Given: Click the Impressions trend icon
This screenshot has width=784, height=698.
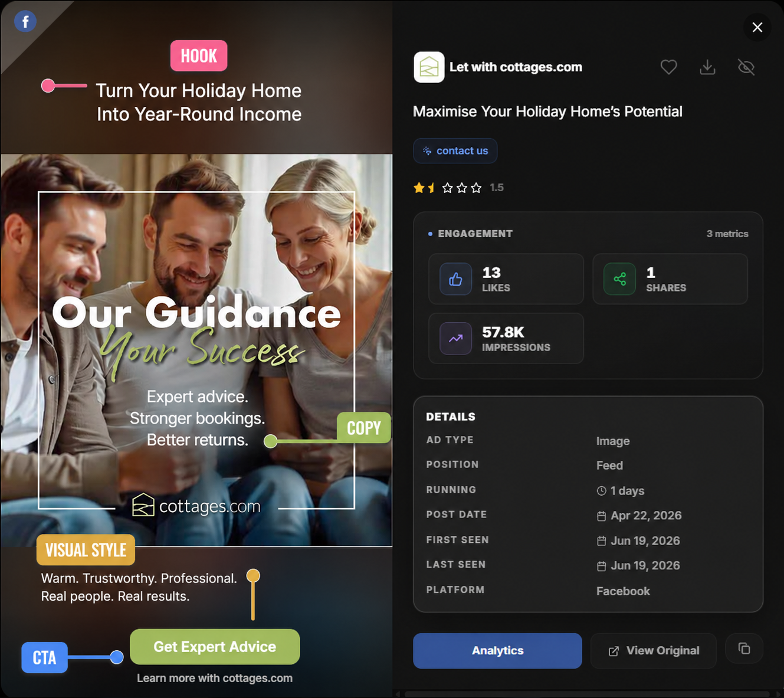Looking at the screenshot, I should [x=455, y=339].
